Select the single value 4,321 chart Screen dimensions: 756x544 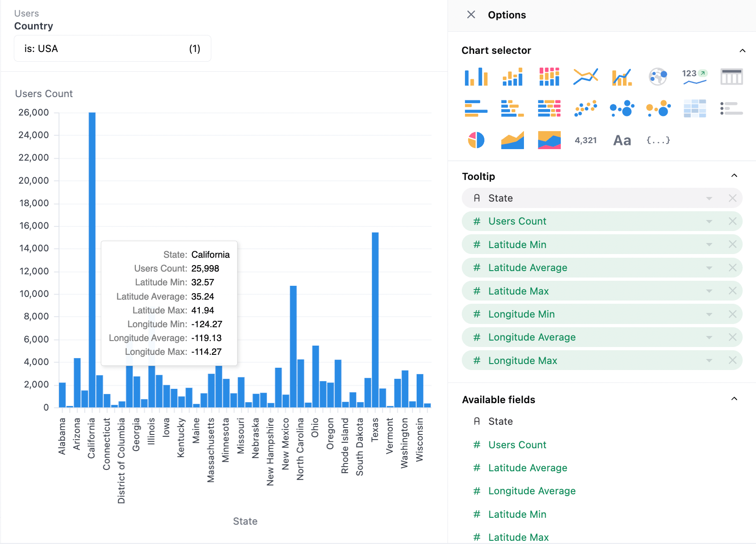pos(586,140)
